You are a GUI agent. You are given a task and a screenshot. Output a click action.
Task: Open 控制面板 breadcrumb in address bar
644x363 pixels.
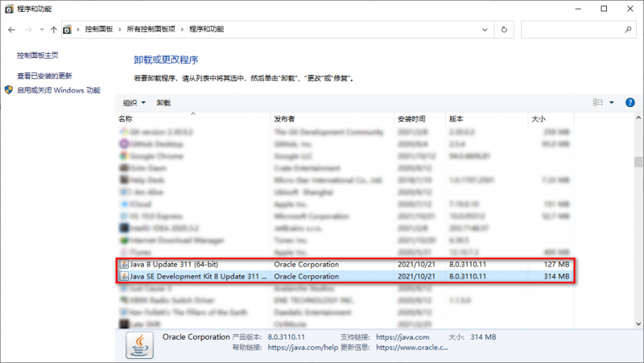click(98, 29)
